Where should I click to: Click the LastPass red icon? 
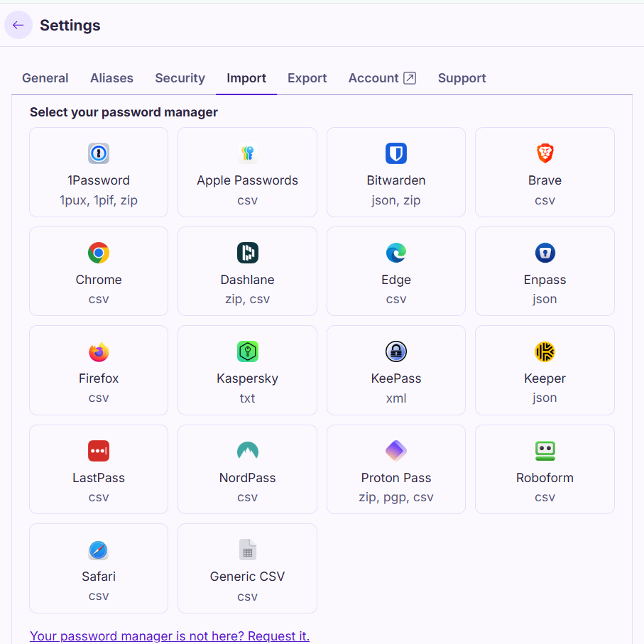(x=99, y=451)
